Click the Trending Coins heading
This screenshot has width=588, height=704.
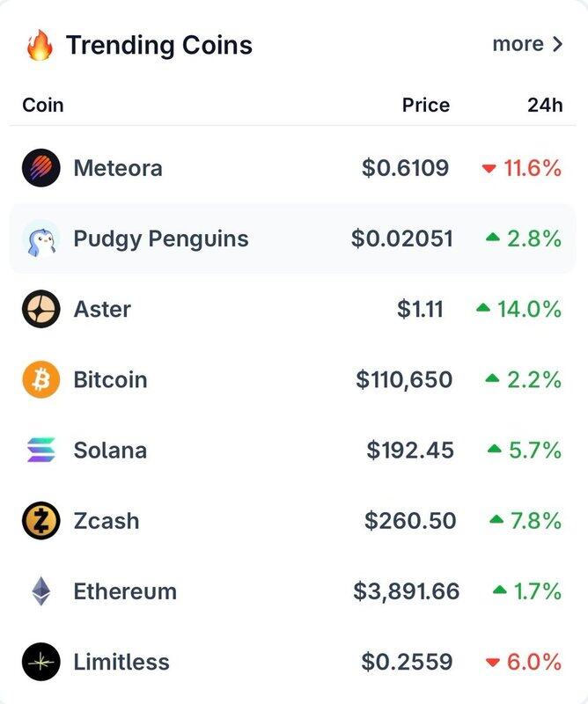pyautogui.click(x=159, y=45)
